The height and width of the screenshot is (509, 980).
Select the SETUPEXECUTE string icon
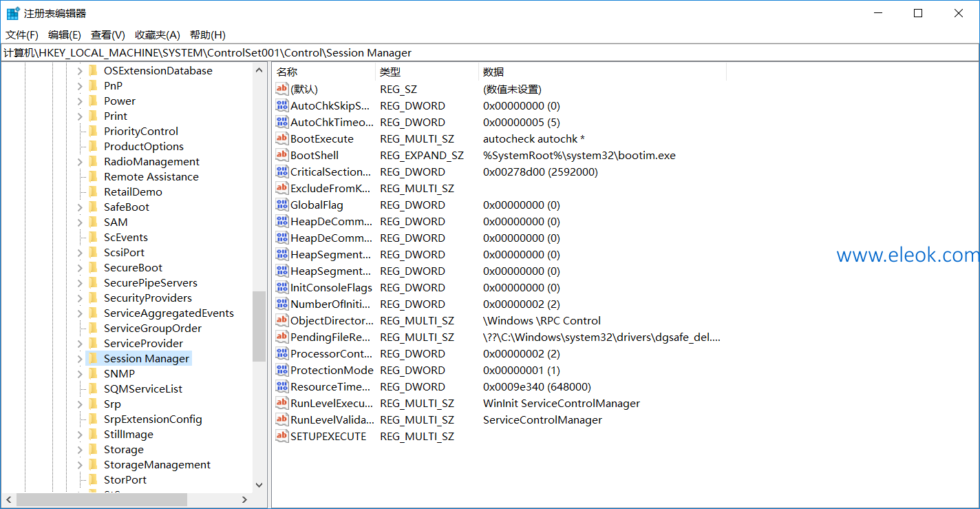tap(281, 436)
